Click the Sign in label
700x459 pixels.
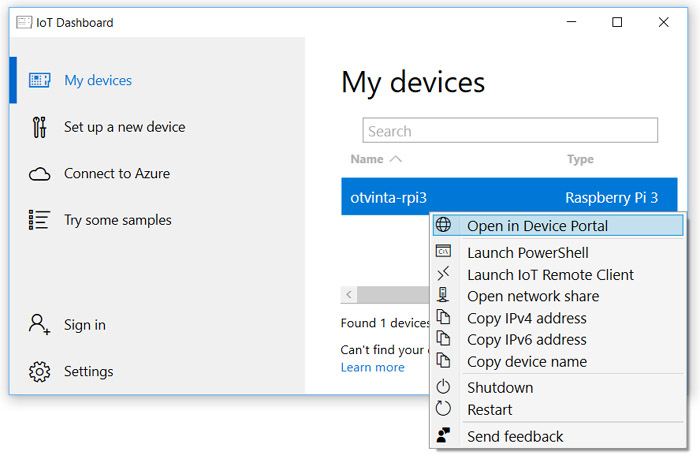85,325
